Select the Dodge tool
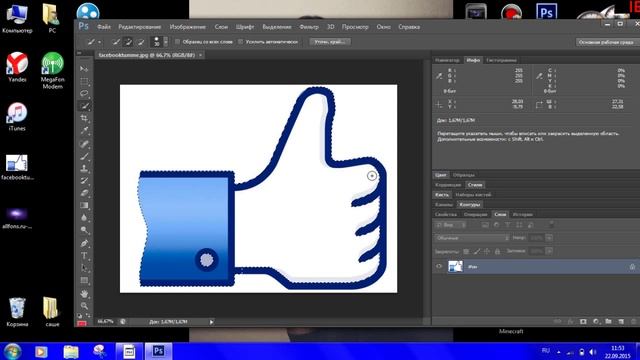 84,230
